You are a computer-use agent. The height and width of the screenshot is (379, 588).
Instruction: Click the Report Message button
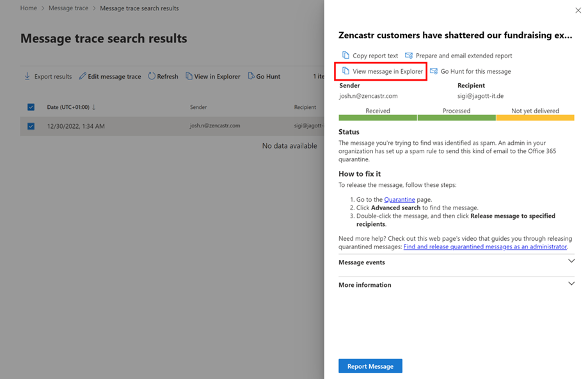click(370, 366)
